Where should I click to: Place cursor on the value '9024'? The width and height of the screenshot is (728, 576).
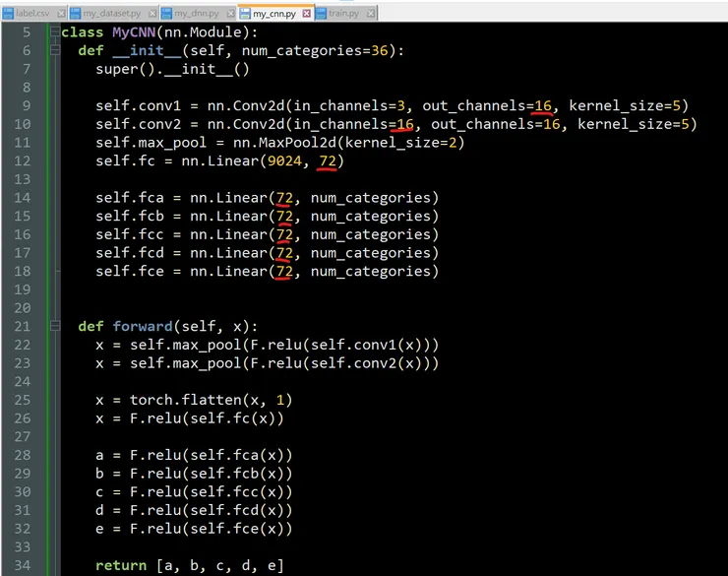(284, 160)
